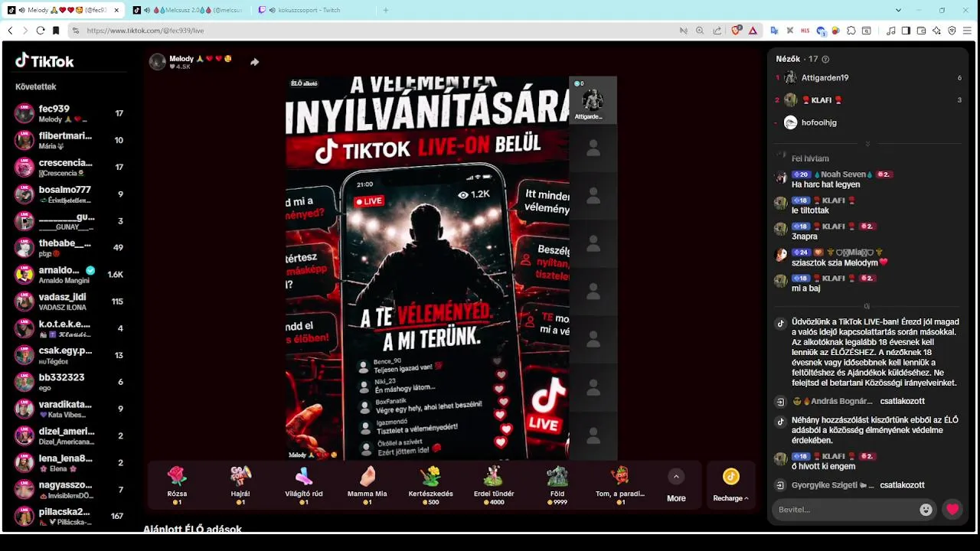This screenshot has height=551, width=980.
Task: Go back to the previous page
Action: (10, 31)
